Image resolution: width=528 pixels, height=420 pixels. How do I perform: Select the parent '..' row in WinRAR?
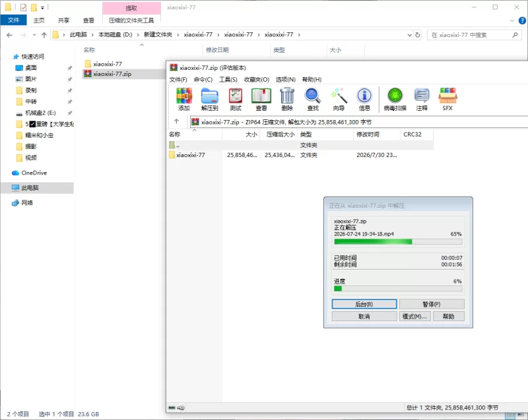coord(301,145)
